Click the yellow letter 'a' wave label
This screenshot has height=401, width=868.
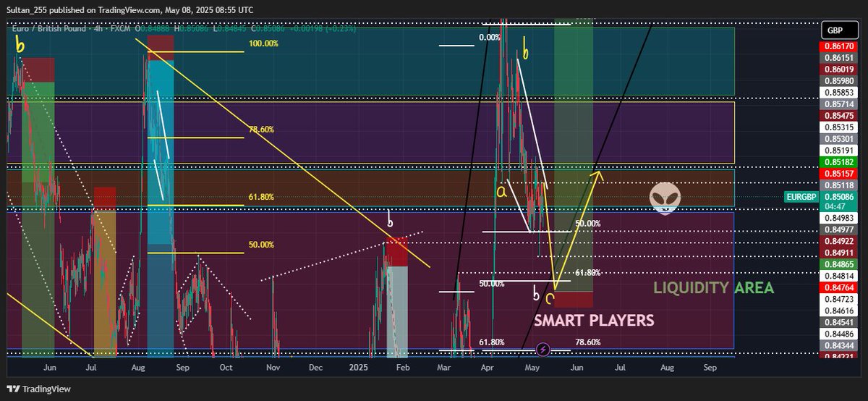pos(500,192)
